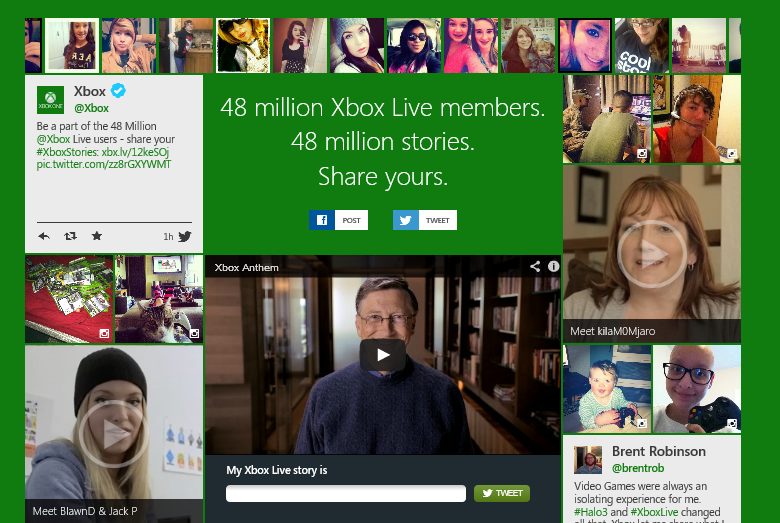Click the Instagram icon on glasses person photo
This screenshot has height=523, width=780.
[732, 424]
